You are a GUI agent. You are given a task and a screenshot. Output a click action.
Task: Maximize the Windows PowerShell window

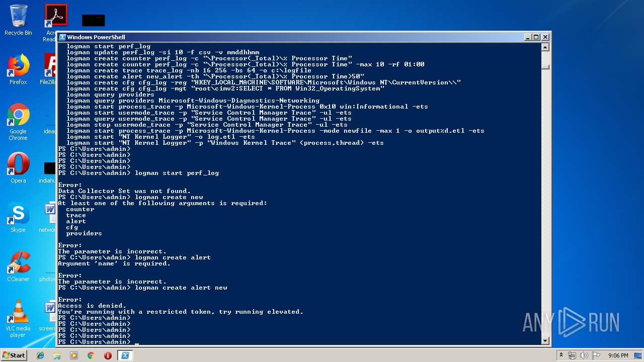click(x=536, y=37)
